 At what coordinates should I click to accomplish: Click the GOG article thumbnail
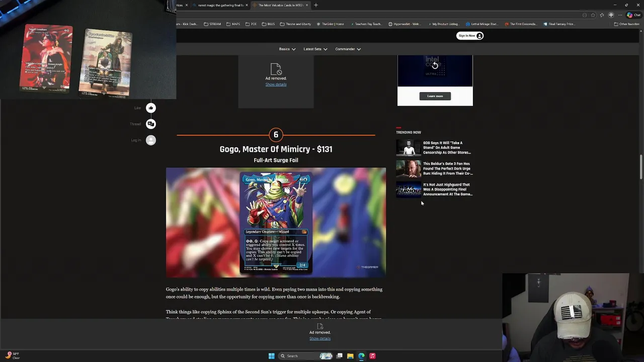pos(409,148)
